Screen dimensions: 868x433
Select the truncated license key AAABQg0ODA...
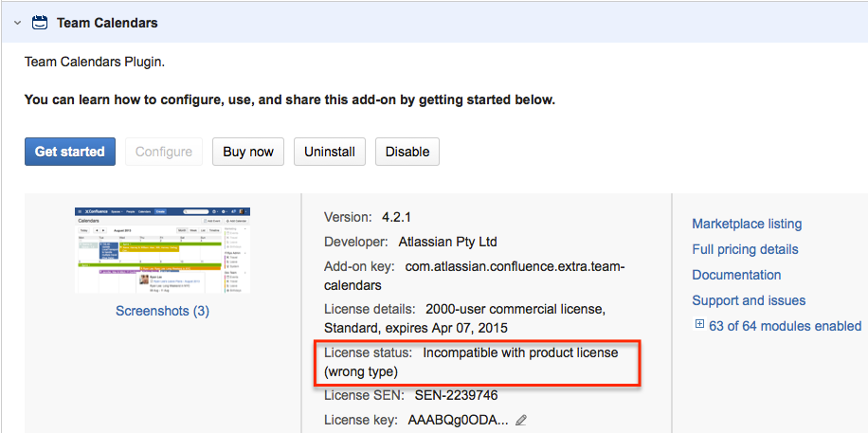[x=458, y=420]
